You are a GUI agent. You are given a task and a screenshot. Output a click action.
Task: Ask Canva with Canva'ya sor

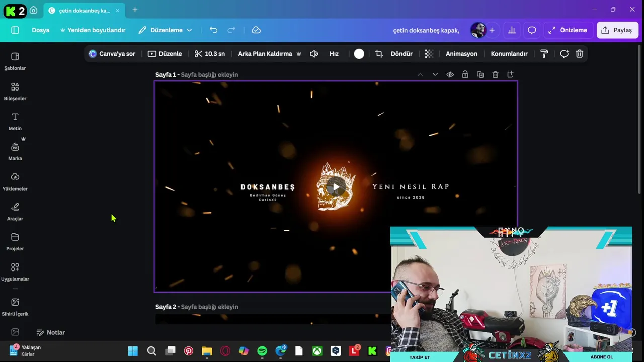pyautogui.click(x=112, y=54)
